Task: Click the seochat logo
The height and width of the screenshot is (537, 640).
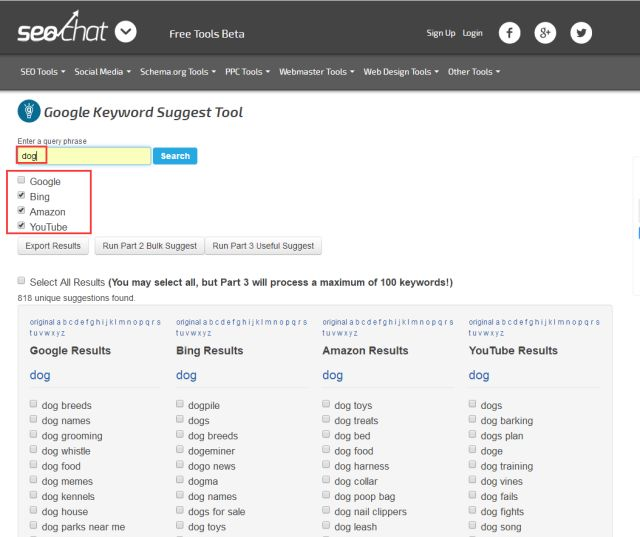Action: click(x=62, y=27)
